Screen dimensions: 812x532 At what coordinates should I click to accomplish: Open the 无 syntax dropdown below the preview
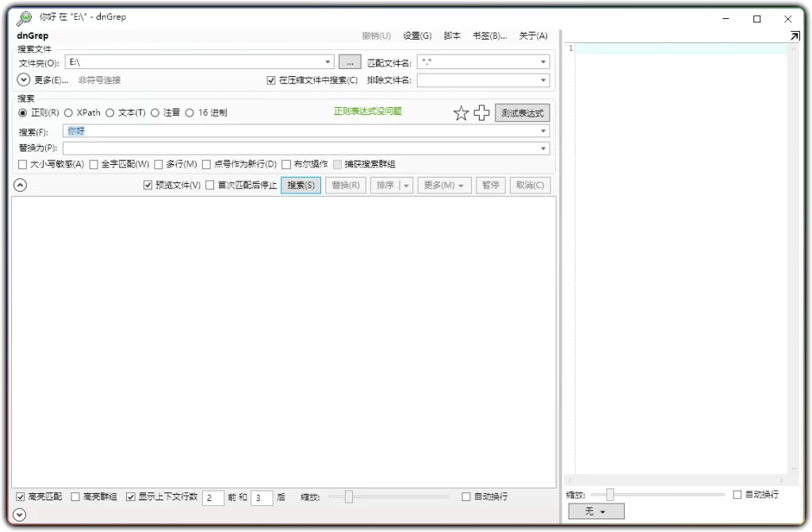click(596, 511)
